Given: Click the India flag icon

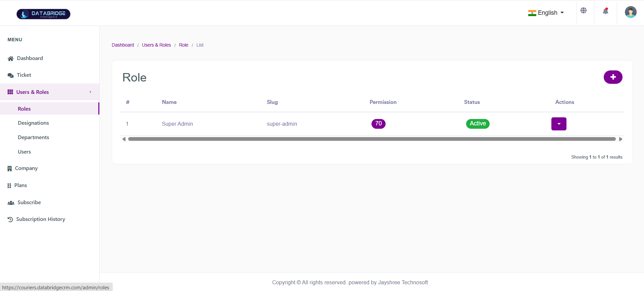Looking at the screenshot, I should click(532, 13).
